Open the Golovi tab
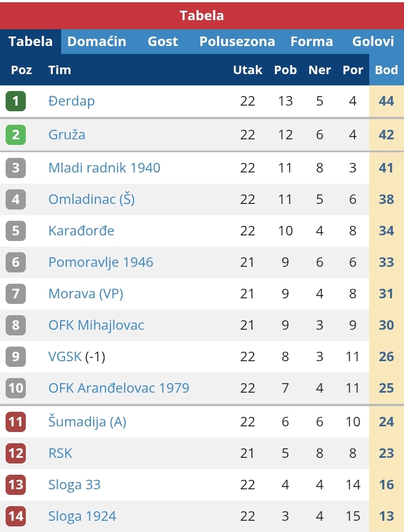 tap(373, 42)
